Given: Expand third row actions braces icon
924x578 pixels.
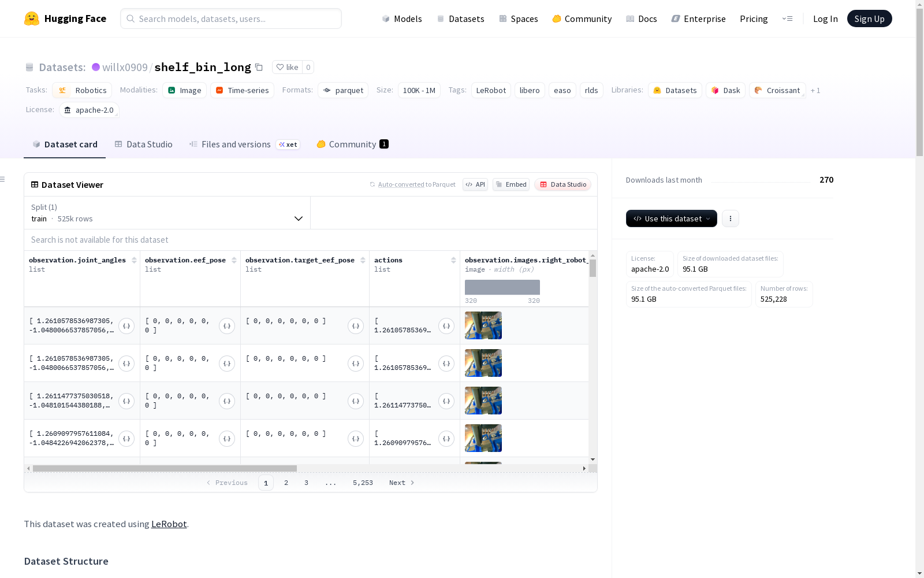Looking at the screenshot, I should [x=446, y=401].
